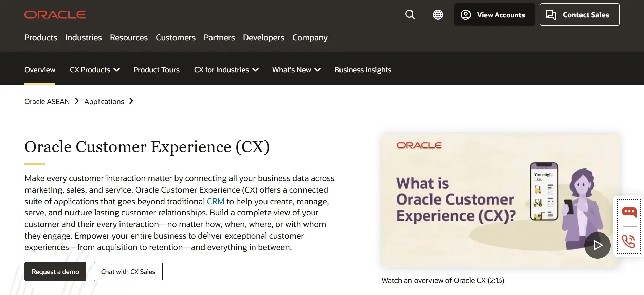Expand the CX Products dropdown

coord(95,70)
